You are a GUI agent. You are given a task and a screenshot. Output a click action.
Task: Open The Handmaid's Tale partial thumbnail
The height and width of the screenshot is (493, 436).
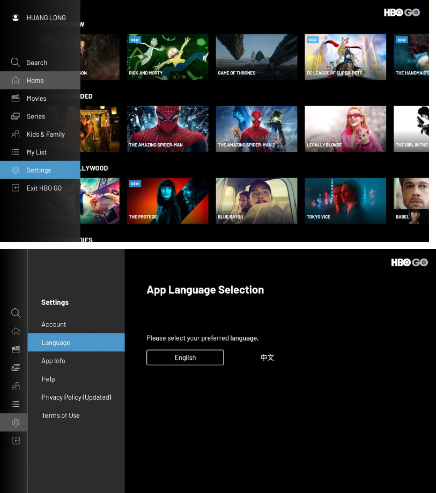tap(411, 57)
